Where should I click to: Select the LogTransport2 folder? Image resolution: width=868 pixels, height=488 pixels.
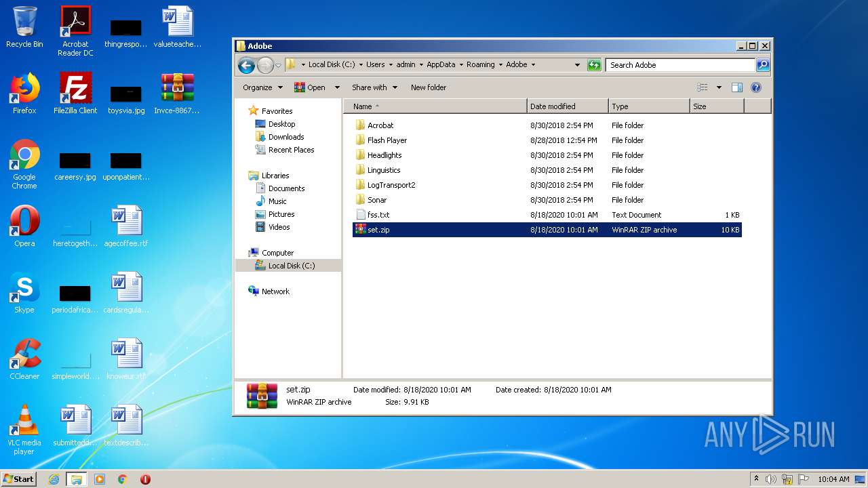(x=547, y=185)
